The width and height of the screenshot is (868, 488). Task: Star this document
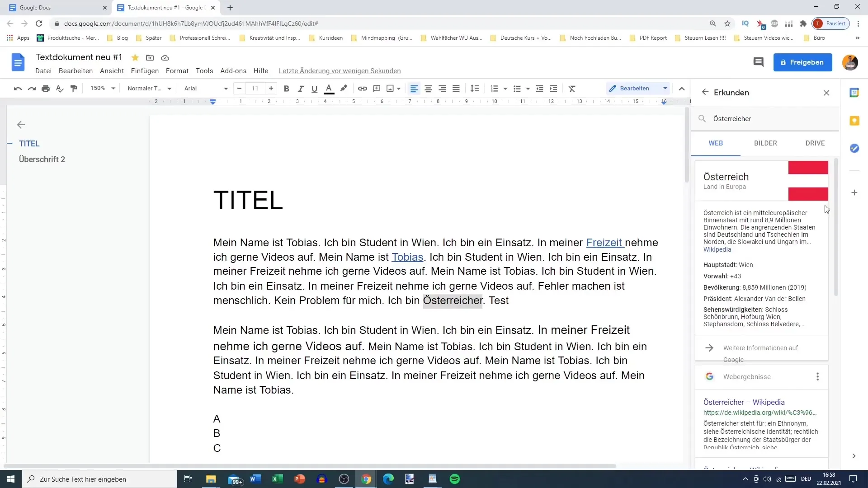[135, 57]
